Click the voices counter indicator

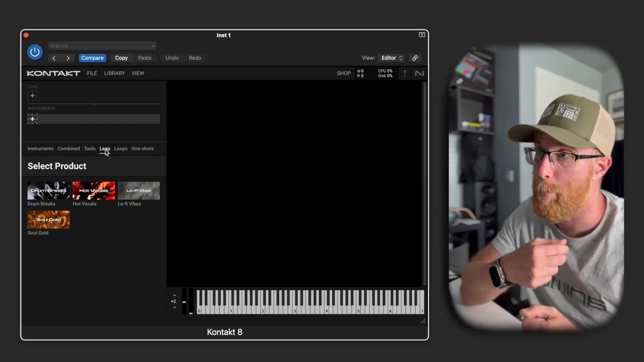360,73
